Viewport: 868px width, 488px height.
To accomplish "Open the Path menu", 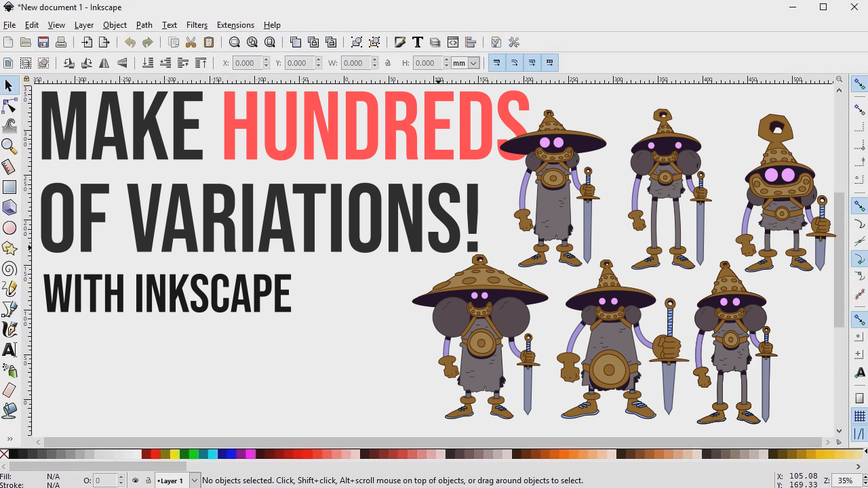I will (x=144, y=25).
